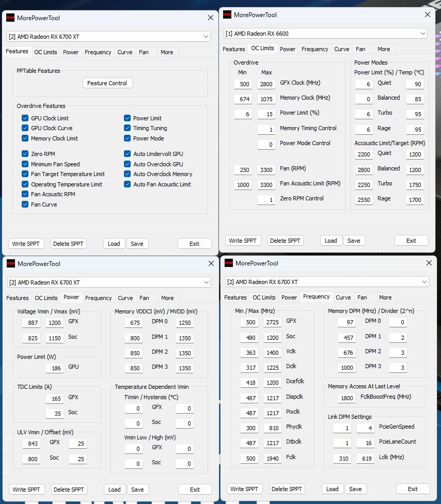The height and width of the screenshot is (504, 441).
Task: Open the Curve tab in the Frequency tab window
Action: 343,297
